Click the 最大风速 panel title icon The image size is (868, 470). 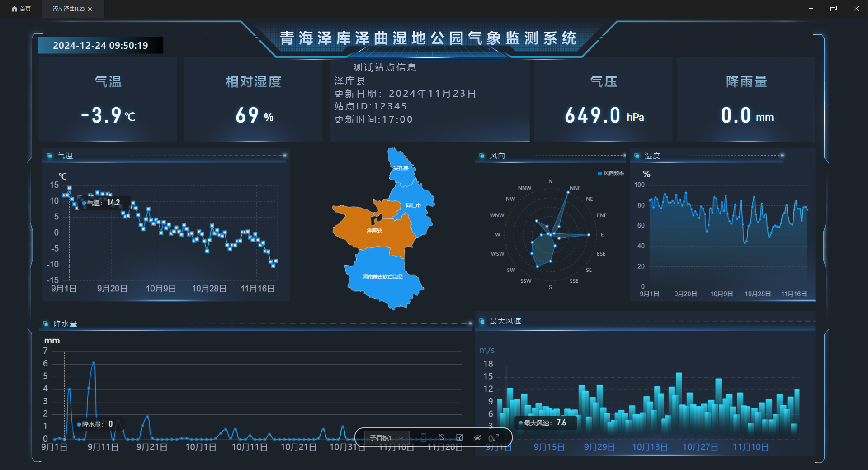tap(482, 321)
